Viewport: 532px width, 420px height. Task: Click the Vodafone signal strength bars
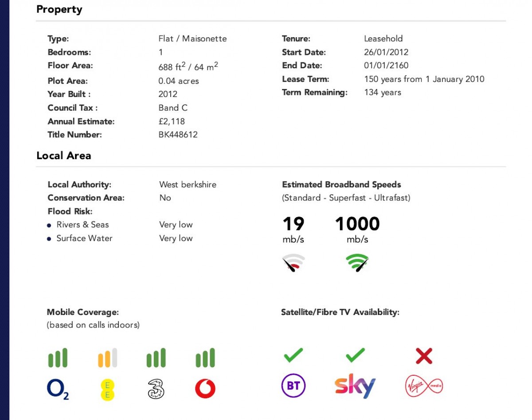click(x=205, y=358)
